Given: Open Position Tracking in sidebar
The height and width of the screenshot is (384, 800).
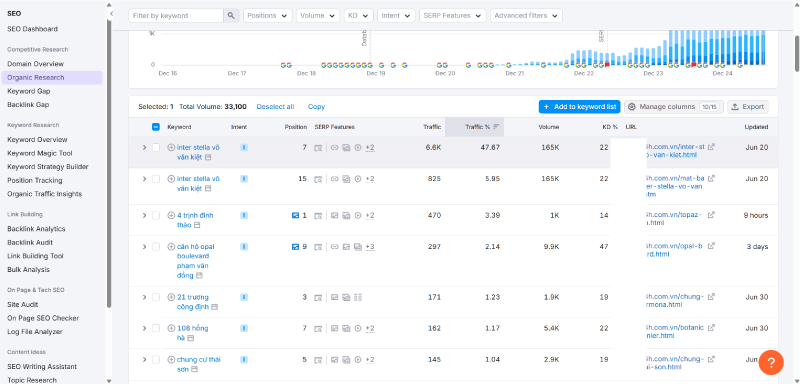Looking at the screenshot, I should point(35,181).
